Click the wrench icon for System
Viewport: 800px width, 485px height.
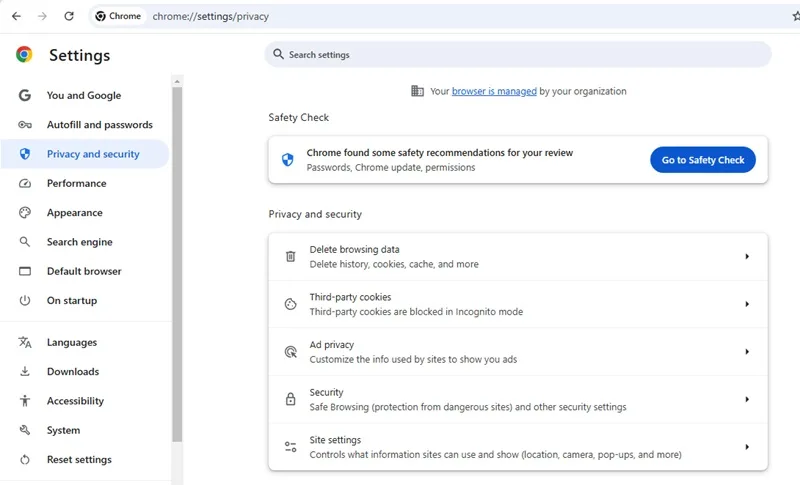[x=25, y=430]
